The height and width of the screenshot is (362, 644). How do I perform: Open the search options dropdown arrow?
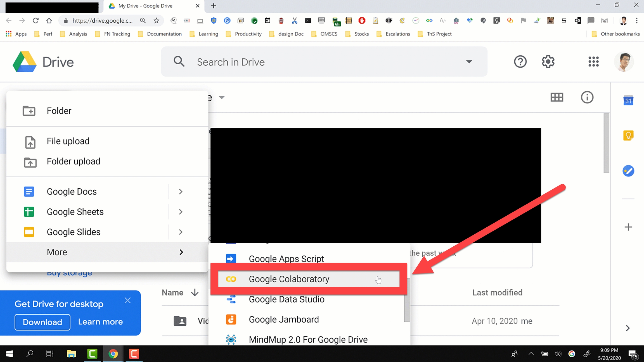pos(469,62)
